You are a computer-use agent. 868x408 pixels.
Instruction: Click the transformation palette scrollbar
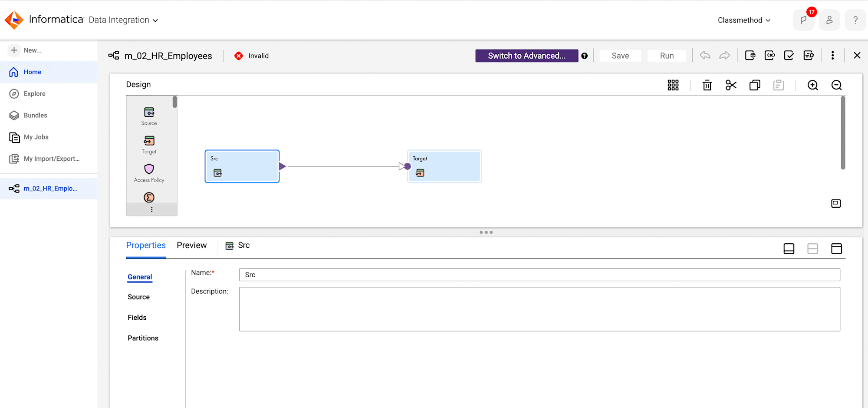[x=174, y=102]
